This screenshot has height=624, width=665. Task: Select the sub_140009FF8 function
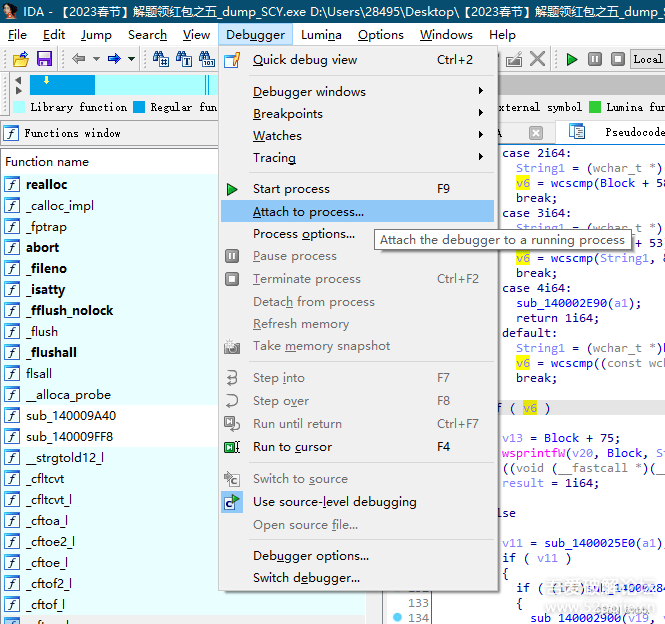(x=70, y=437)
